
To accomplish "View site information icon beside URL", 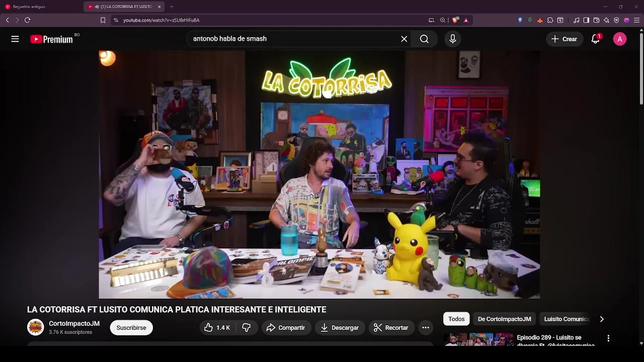I will coord(116,20).
